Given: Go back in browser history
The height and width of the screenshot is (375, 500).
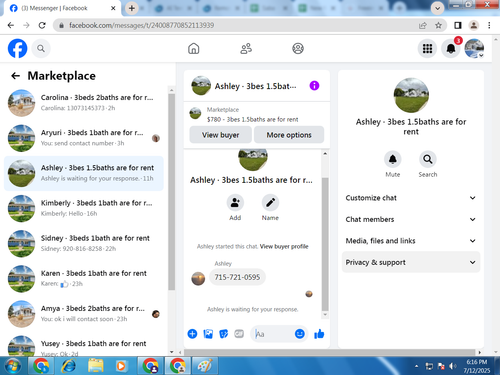Looking at the screenshot, I should 11,25.
